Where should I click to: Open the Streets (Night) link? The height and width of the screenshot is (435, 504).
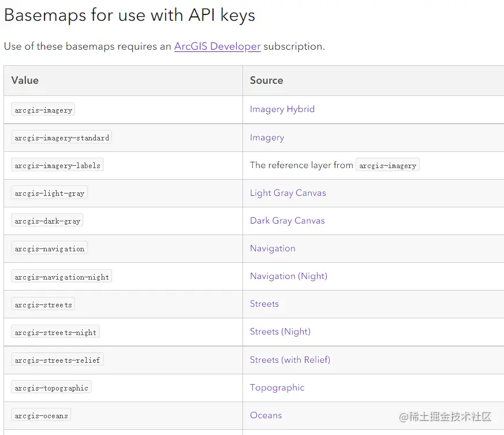(280, 332)
